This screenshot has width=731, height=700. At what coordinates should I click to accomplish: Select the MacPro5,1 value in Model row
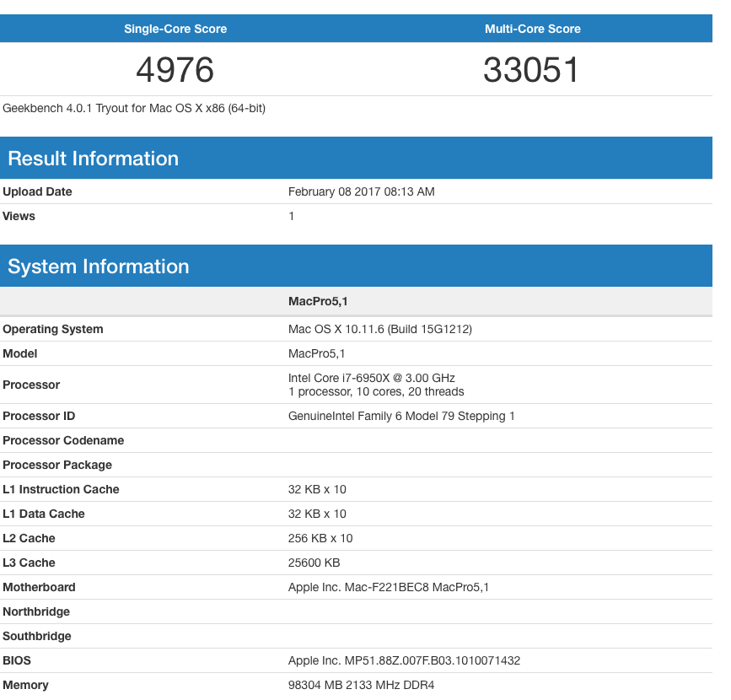click(x=316, y=353)
